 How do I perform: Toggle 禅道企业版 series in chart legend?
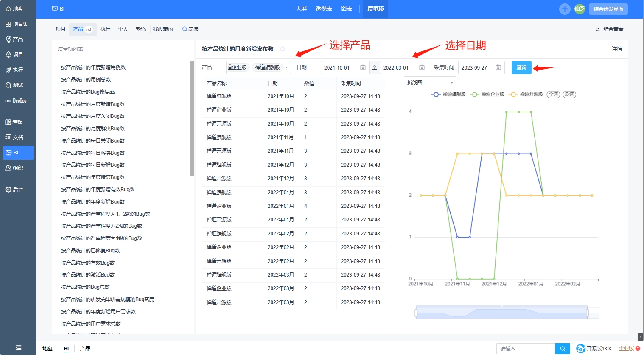[487, 95]
